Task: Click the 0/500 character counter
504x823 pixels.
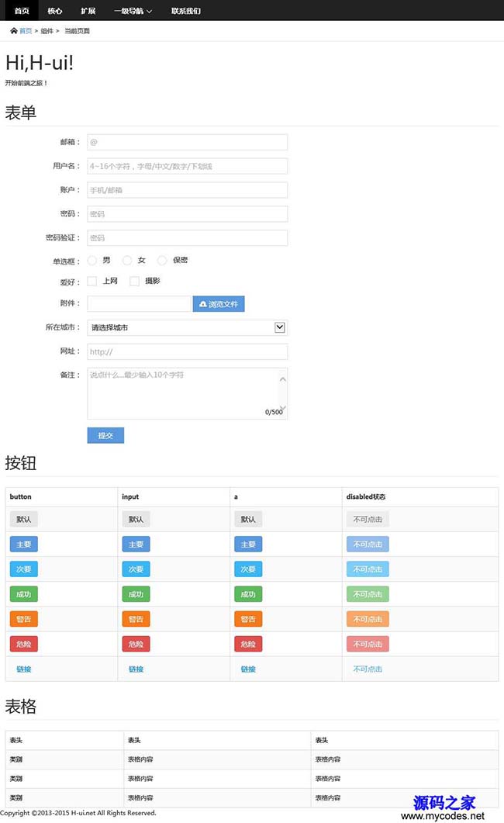Action: 274,412
